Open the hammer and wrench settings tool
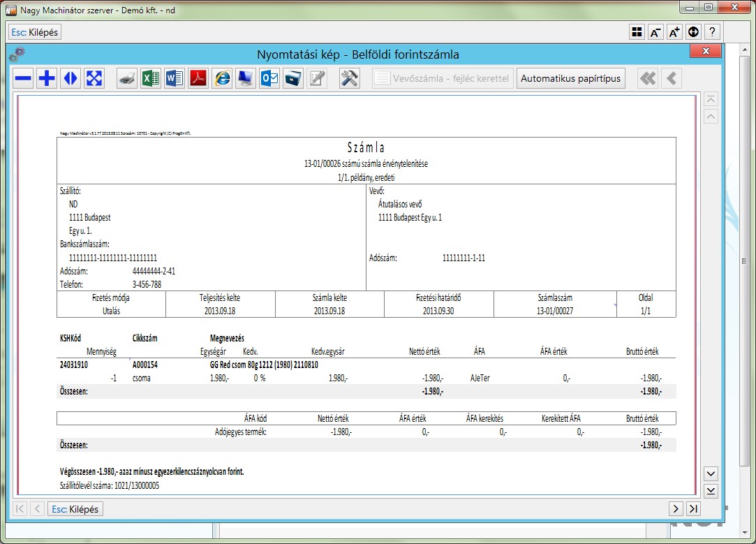This screenshot has width=756, height=544. point(350,79)
